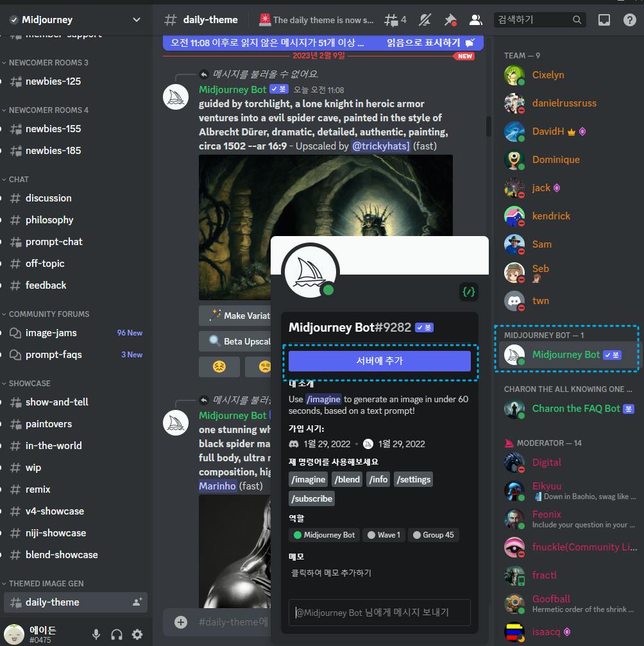
Task: Collapse the SHOWCASE category
Action: click(26, 383)
